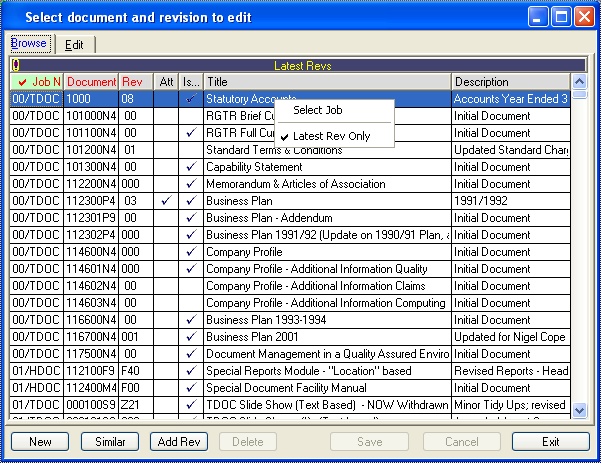Screen dimensions: 601x463
Task: Toggle Is checkmark for Business Plan - Addendum
Action: 191,218
